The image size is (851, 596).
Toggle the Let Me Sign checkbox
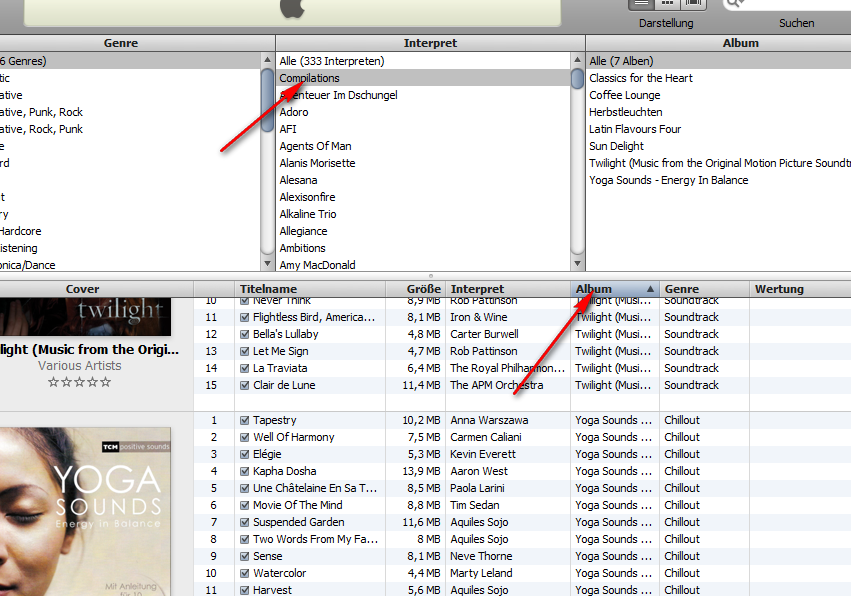coord(244,351)
